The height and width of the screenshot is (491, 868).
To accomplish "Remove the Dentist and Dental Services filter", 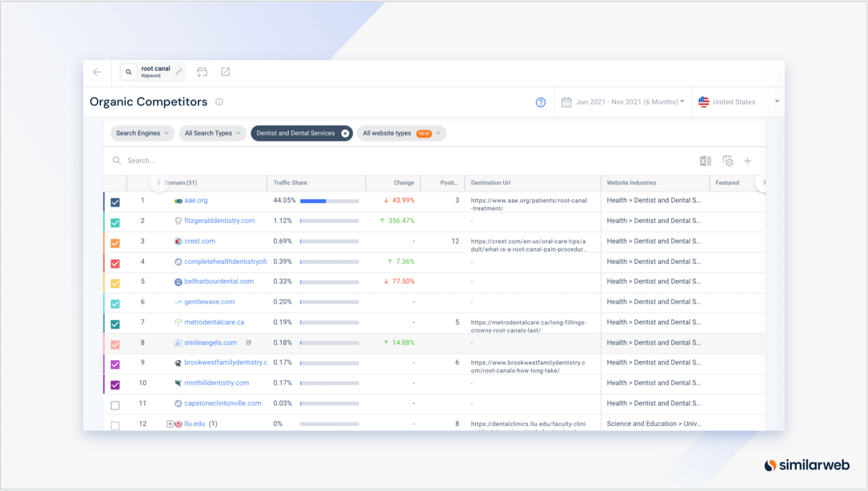I will pos(345,134).
